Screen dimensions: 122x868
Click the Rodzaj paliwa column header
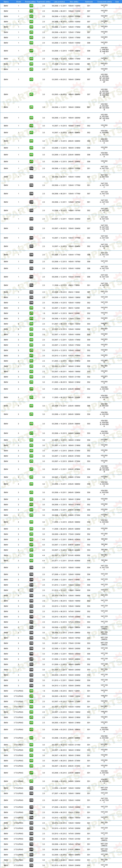[x=30, y=1]
